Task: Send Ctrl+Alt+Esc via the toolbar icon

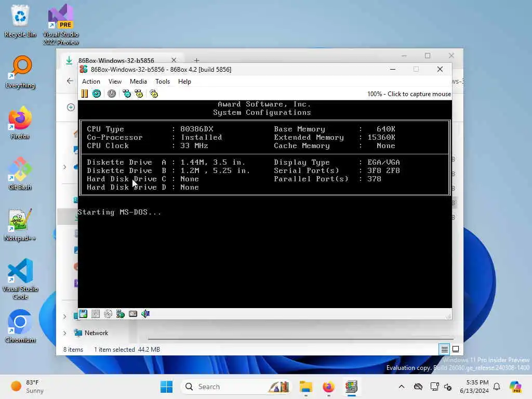Action: tap(139, 94)
